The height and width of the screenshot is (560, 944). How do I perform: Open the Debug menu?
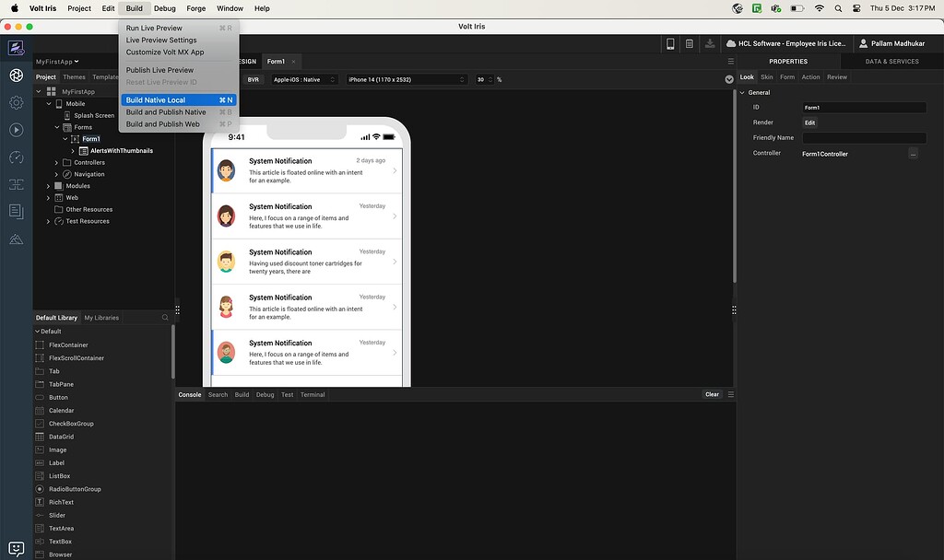point(164,8)
